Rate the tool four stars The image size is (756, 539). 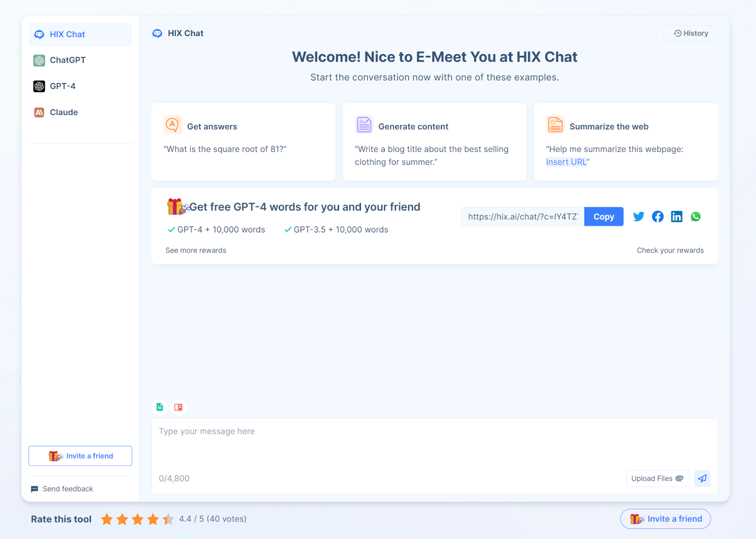pyautogui.click(x=153, y=519)
